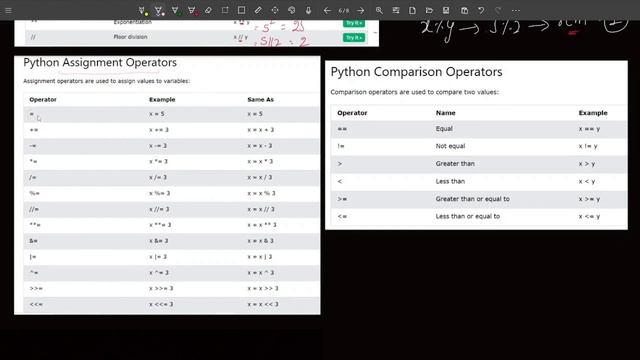
Task: Click the crosshair target tool
Action: tap(275, 10)
